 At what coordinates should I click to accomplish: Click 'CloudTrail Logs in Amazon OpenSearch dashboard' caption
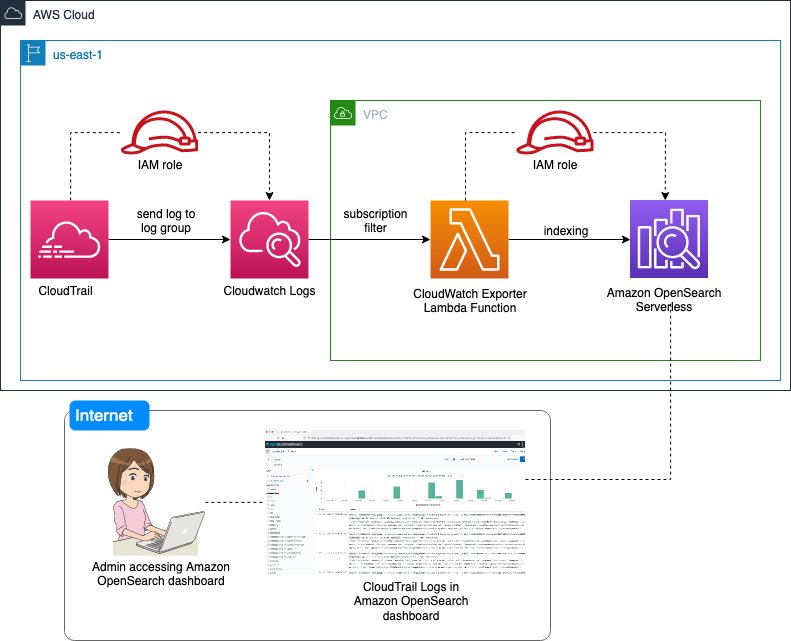(x=411, y=601)
